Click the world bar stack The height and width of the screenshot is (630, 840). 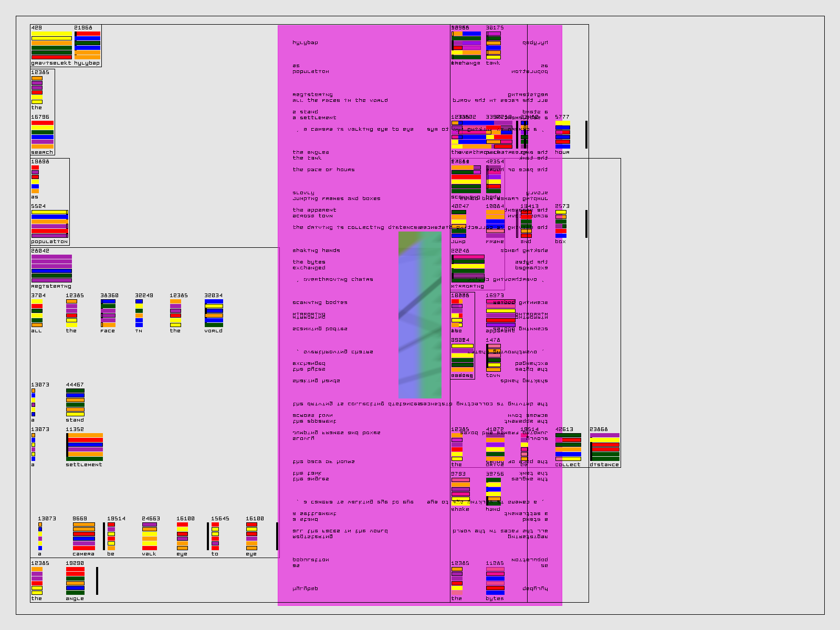pos(214,313)
